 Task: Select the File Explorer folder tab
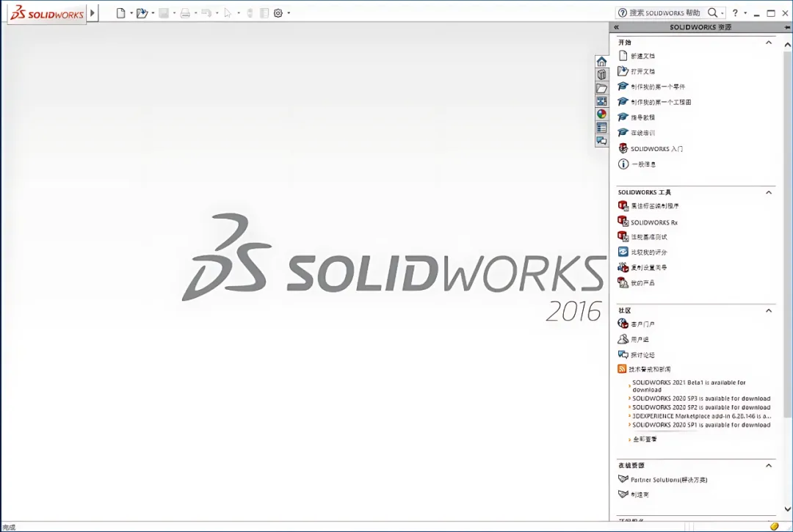tap(601, 88)
